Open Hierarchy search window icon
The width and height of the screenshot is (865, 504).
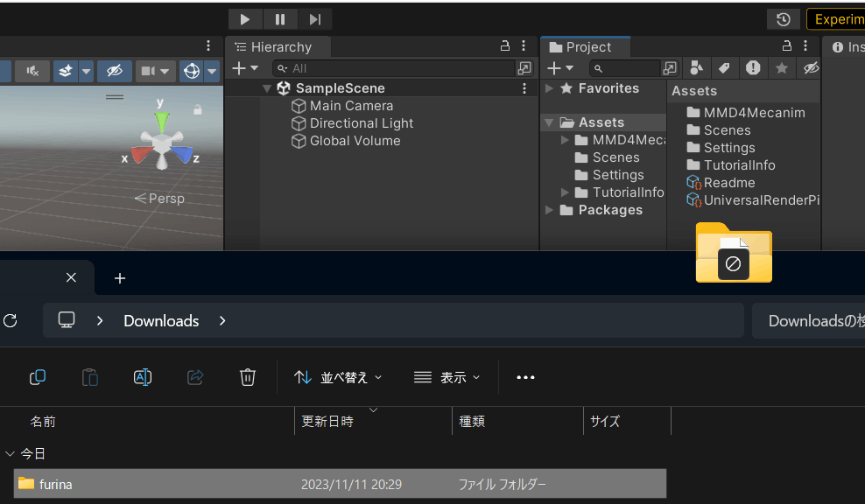(524, 68)
